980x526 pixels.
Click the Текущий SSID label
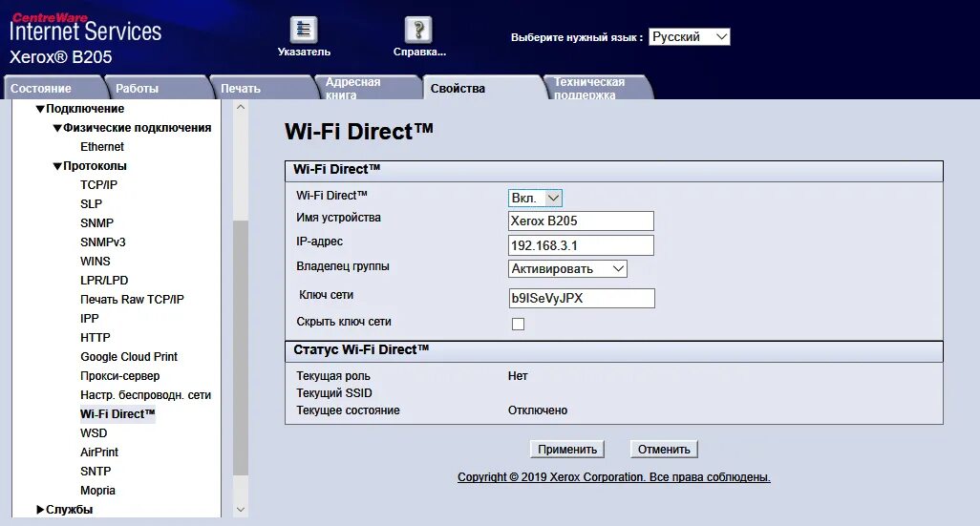333,393
